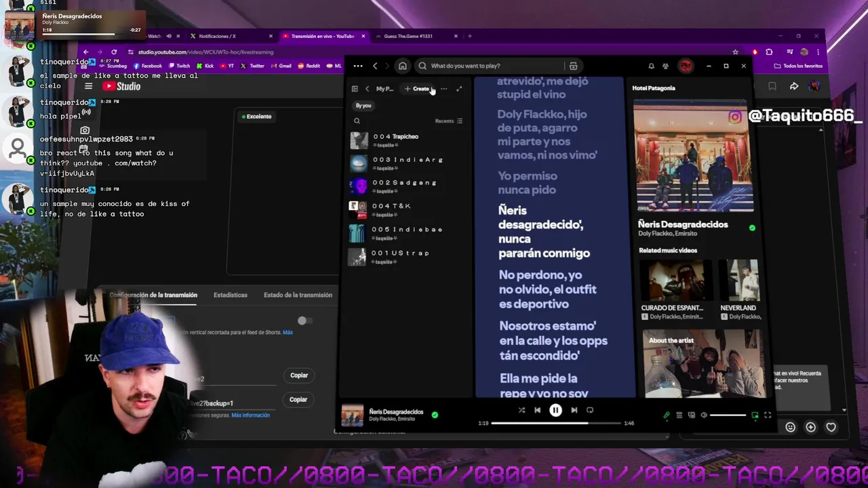
Task: Click the Browse icon inside Spotify search bar
Action: pos(573,66)
